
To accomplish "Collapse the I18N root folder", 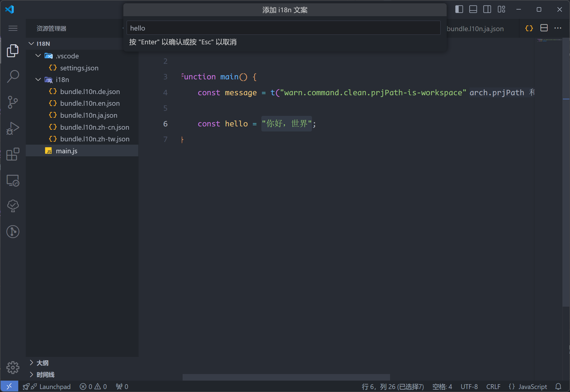I will click(x=31, y=44).
